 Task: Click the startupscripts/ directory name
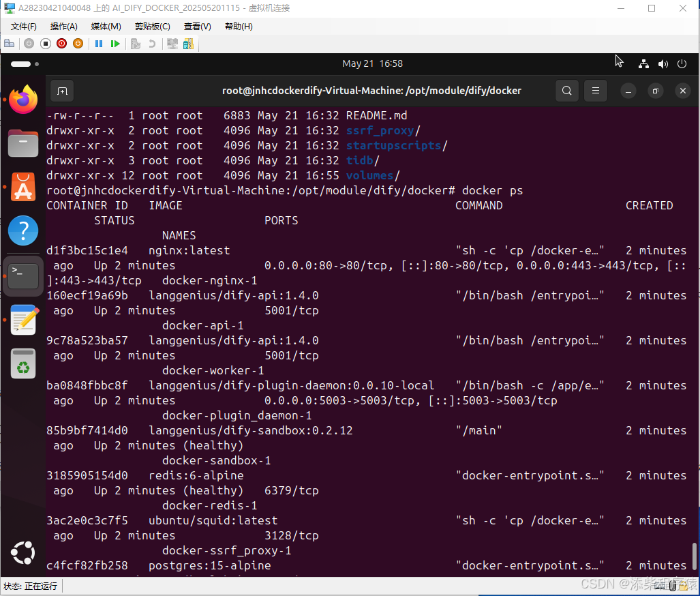397,146
